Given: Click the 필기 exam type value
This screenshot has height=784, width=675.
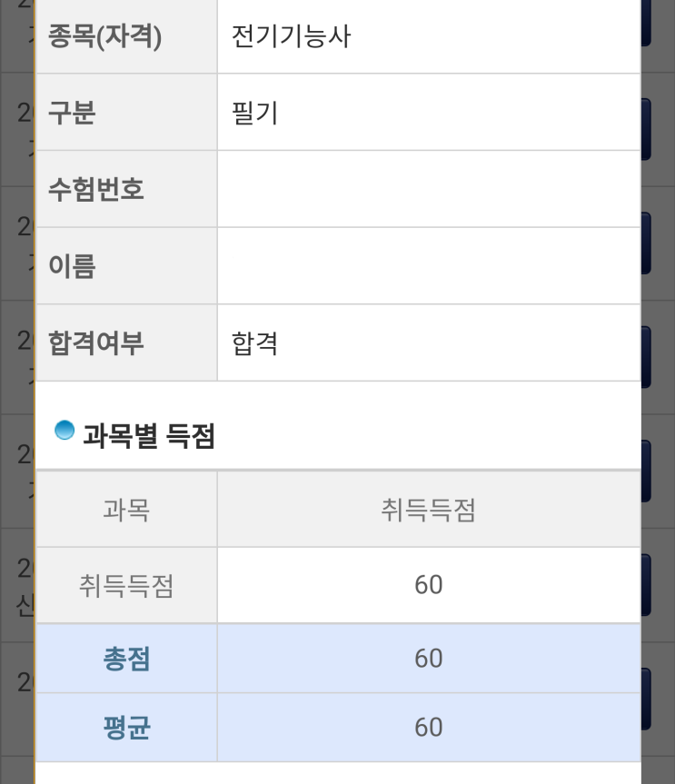Looking at the screenshot, I should tap(255, 114).
